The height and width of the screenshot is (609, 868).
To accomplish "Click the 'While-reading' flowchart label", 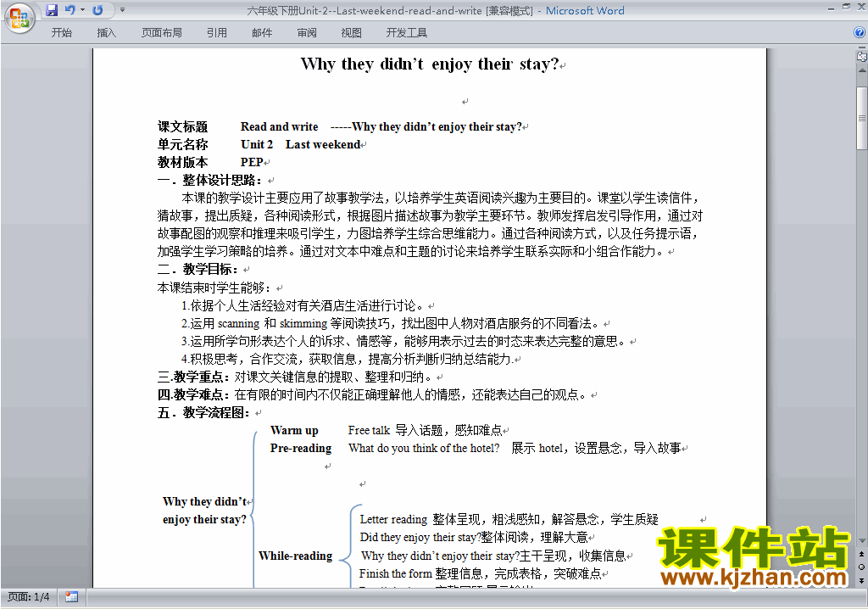I will [296, 556].
